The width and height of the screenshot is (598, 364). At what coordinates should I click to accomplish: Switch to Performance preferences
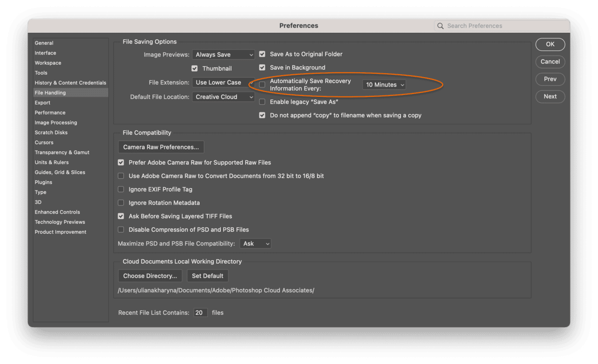click(50, 113)
